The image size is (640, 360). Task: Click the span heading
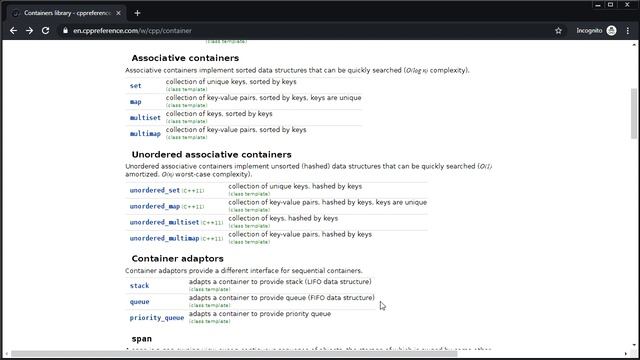coord(142,339)
